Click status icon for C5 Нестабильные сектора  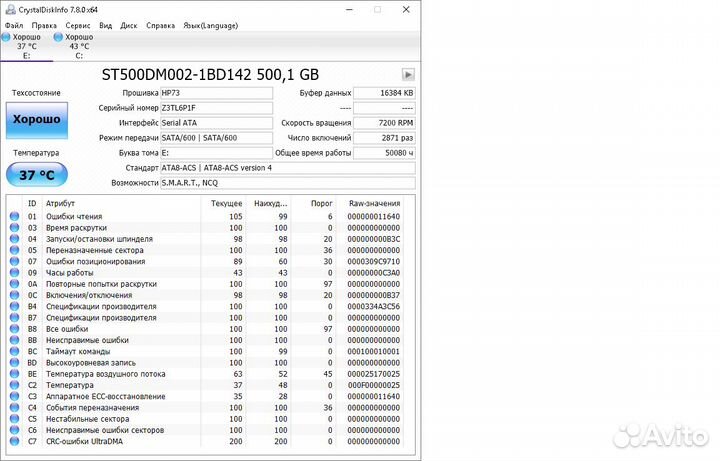[14, 419]
